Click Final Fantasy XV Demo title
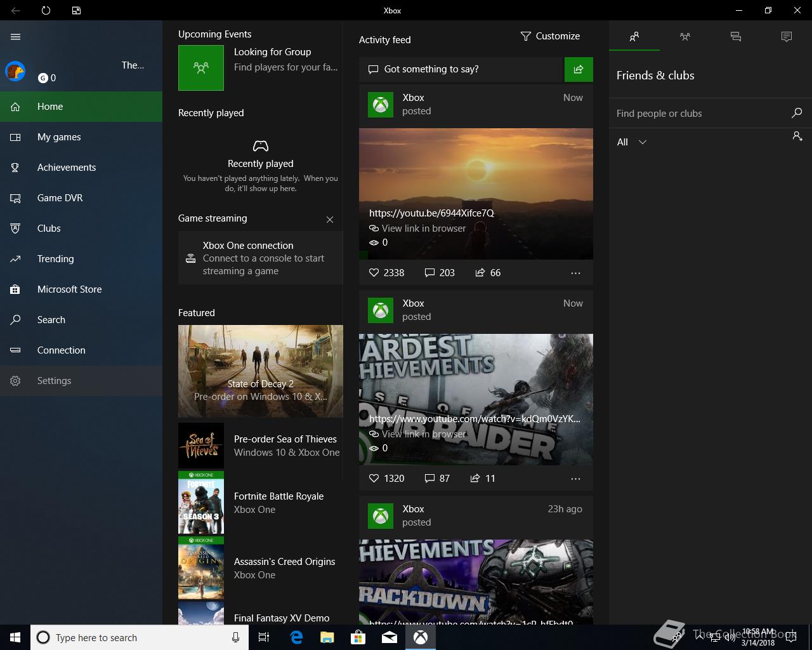 point(282,618)
